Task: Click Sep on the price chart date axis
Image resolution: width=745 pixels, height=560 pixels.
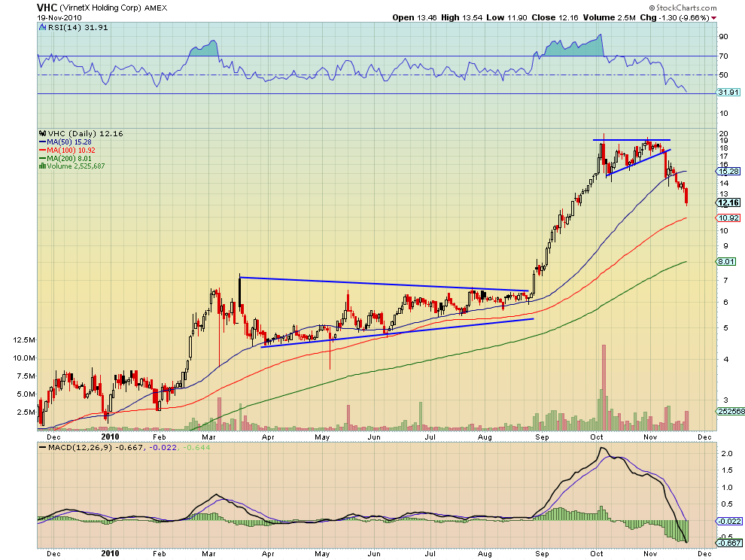Action: pos(542,437)
